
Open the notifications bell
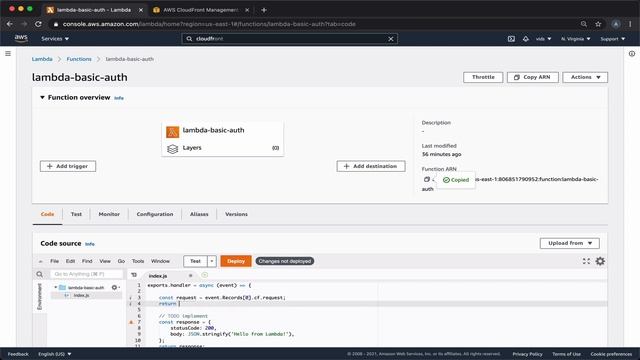coord(526,39)
